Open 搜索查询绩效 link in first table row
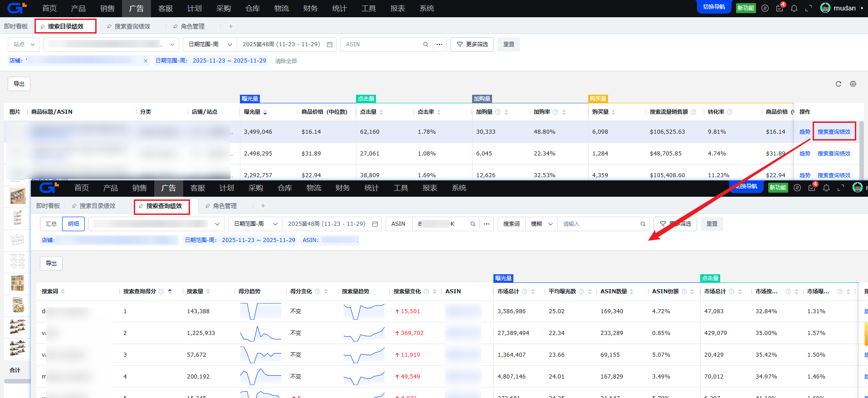Screen dimensions: 868x398 tap(834, 132)
